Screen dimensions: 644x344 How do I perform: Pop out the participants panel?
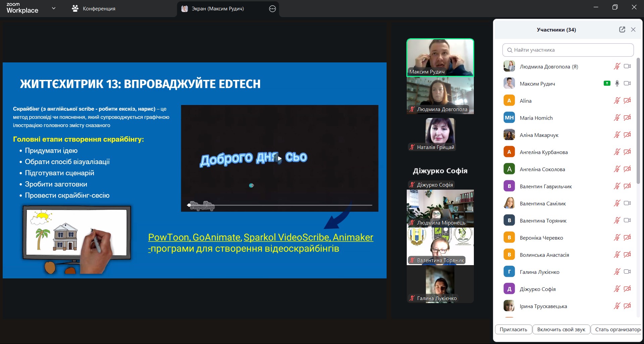pos(622,30)
